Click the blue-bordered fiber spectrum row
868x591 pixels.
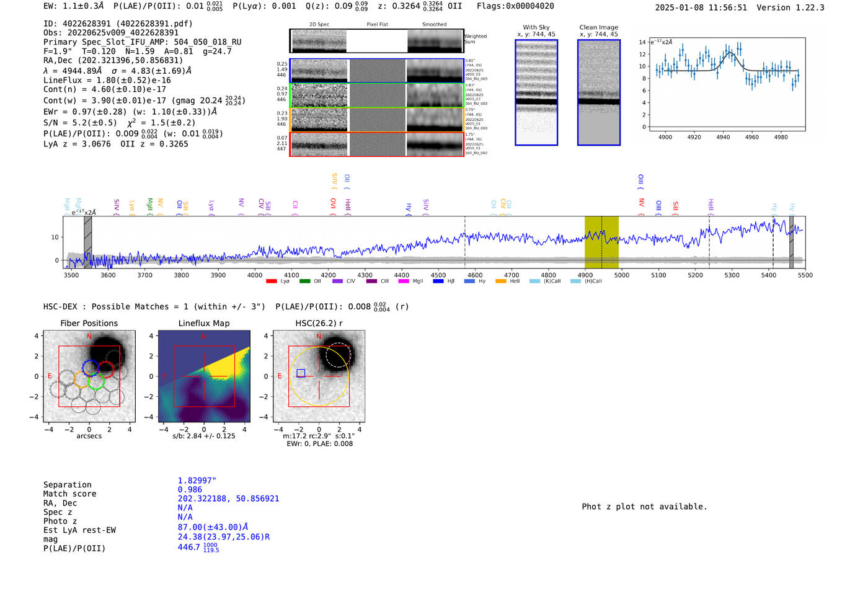[x=377, y=71]
